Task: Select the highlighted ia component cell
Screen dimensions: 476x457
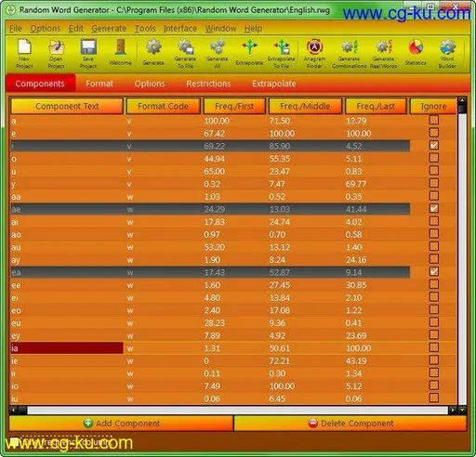Action: pos(67,348)
